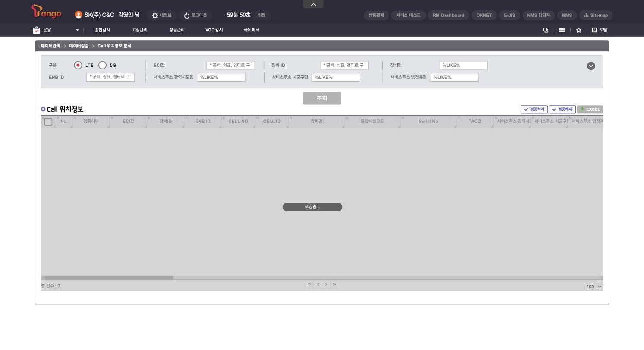
Task: Click the 연장 session extend button
Action: coord(262,15)
